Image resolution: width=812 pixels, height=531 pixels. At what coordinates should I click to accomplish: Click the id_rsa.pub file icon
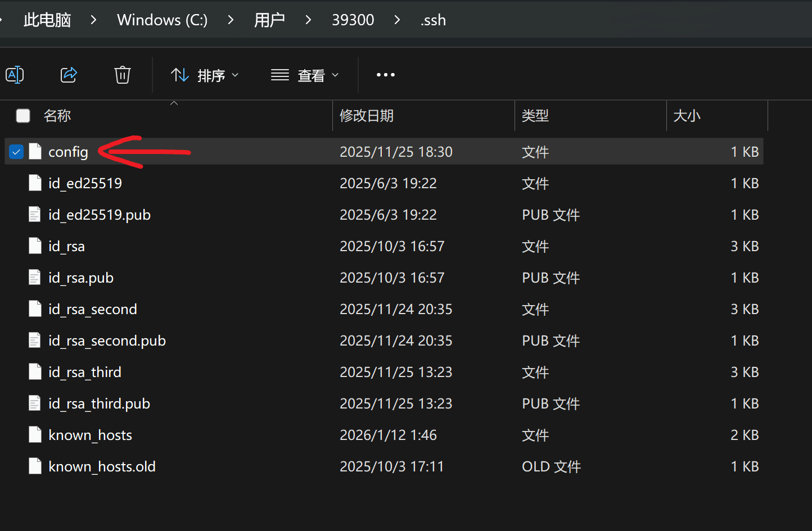(35, 278)
